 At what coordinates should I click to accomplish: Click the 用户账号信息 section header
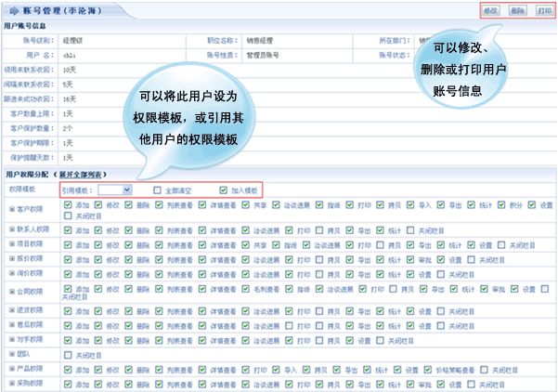(25, 26)
